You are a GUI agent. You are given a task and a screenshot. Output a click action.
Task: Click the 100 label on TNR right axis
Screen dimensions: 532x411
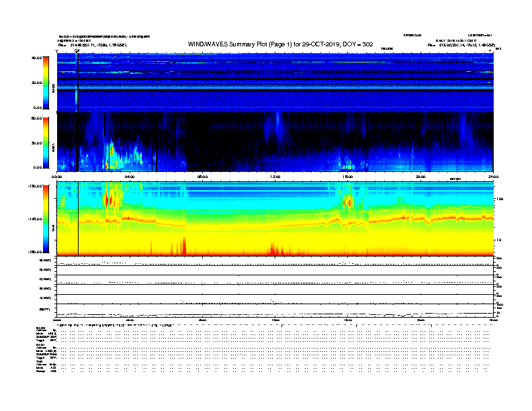click(500, 199)
